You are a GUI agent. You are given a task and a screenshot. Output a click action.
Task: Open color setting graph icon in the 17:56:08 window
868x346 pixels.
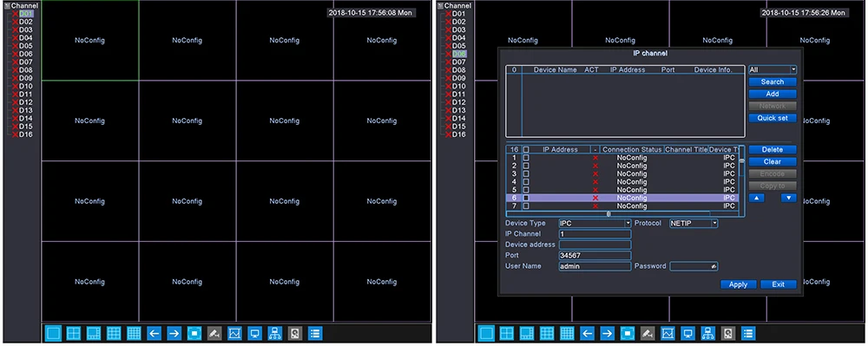click(x=234, y=333)
